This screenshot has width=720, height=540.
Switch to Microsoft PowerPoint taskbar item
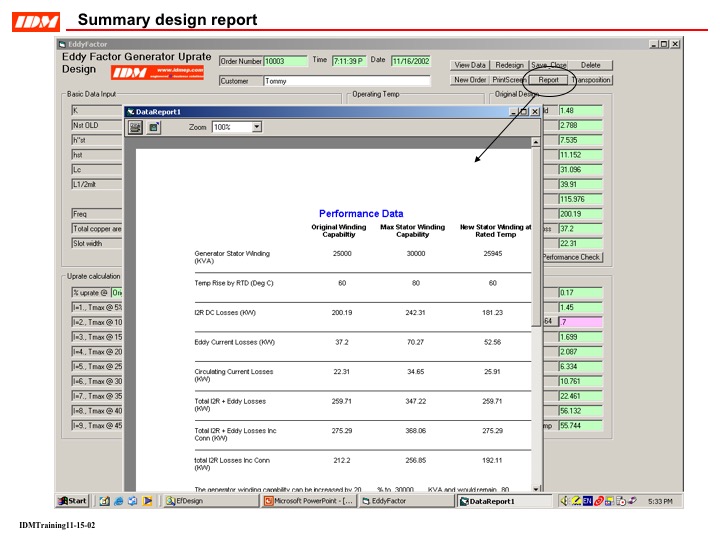click(x=309, y=500)
